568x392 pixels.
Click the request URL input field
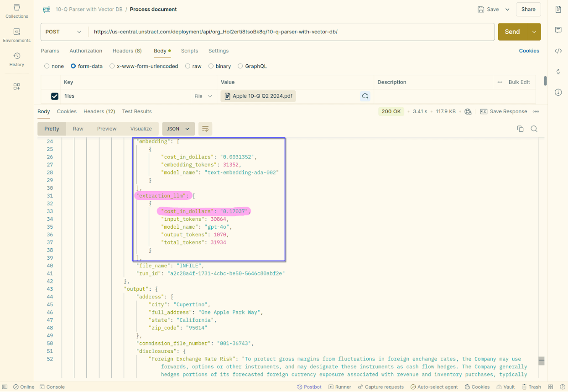(x=291, y=32)
